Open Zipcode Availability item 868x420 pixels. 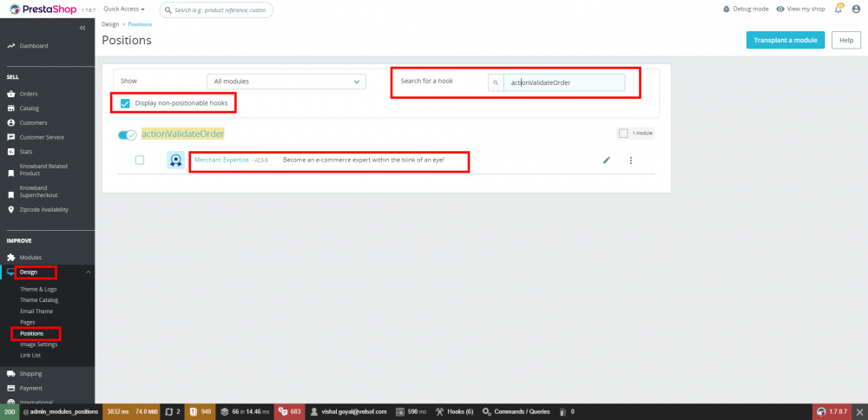click(43, 210)
